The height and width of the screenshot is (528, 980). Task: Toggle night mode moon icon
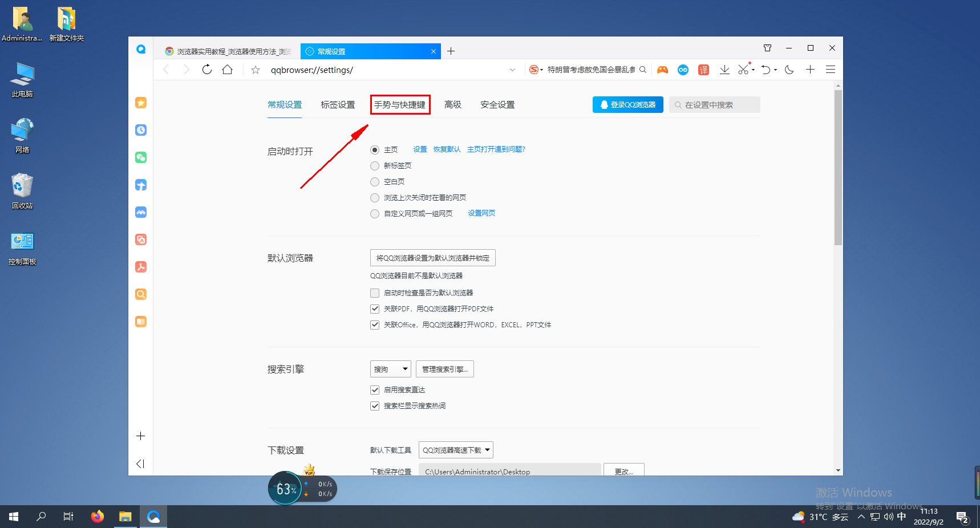[789, 70]
